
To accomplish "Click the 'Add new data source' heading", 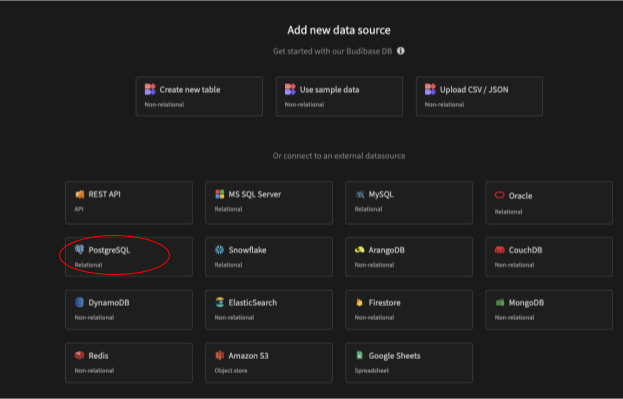I will [339, 30].
